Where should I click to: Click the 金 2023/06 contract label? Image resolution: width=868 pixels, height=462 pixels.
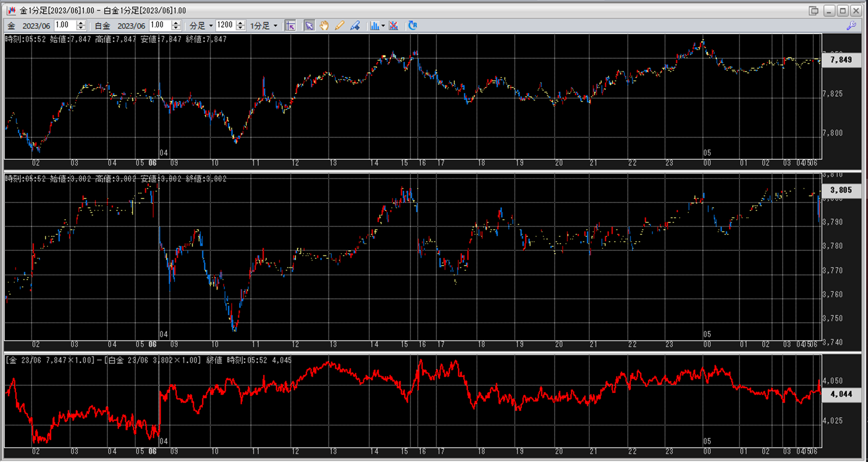[36, 26]
